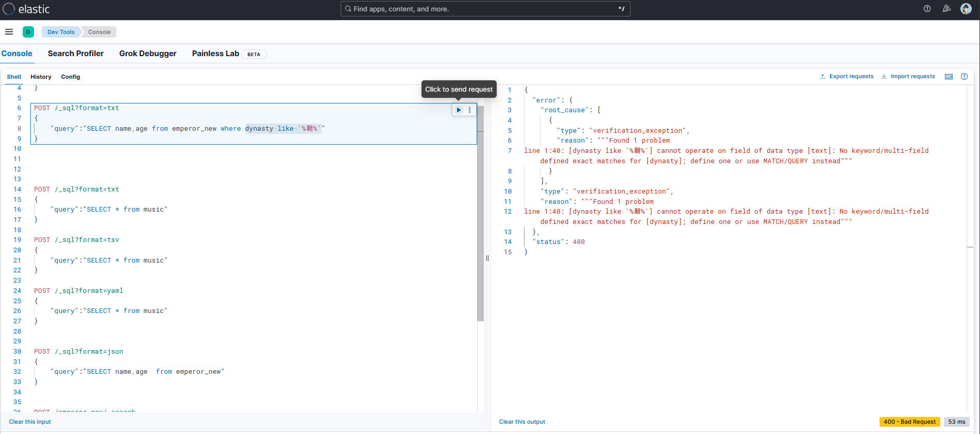Image resolution: width=980 pixels, height=434 pixels.
Task: Click "error": { in output line 2
Action: (x=552, y=100)
